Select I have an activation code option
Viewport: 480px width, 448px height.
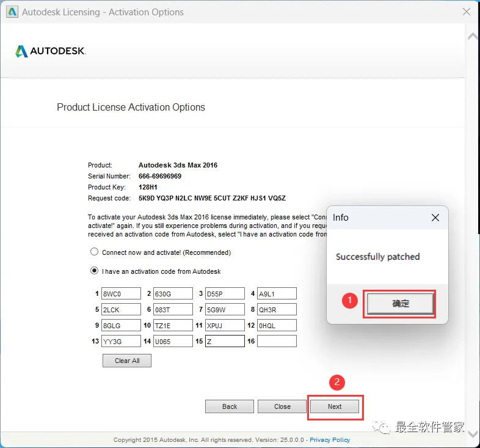[94, 271]
